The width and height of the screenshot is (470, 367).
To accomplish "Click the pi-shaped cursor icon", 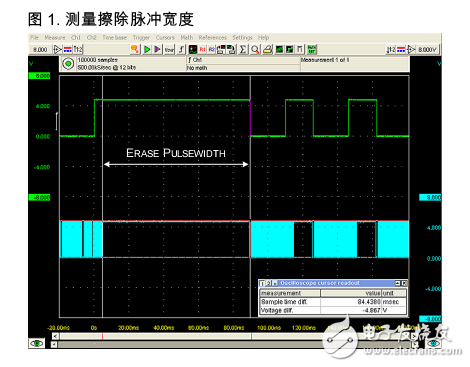I will point(300,50).
